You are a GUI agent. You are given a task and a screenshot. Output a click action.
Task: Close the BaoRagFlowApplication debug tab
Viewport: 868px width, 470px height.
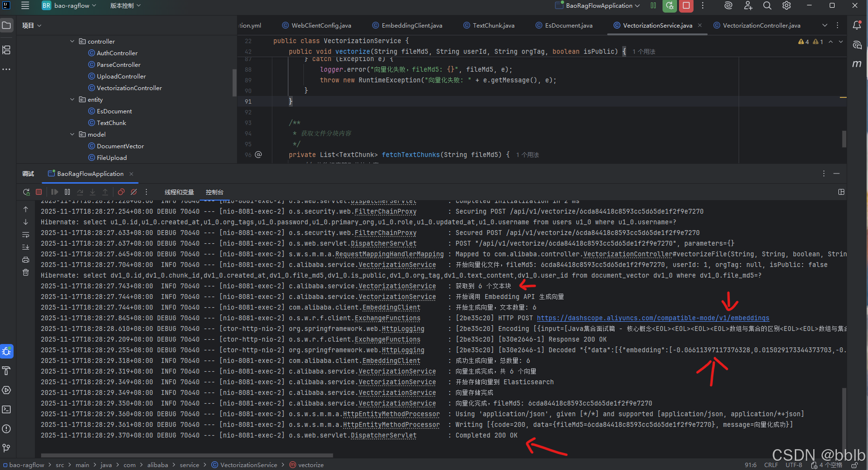tap(131, 174)
